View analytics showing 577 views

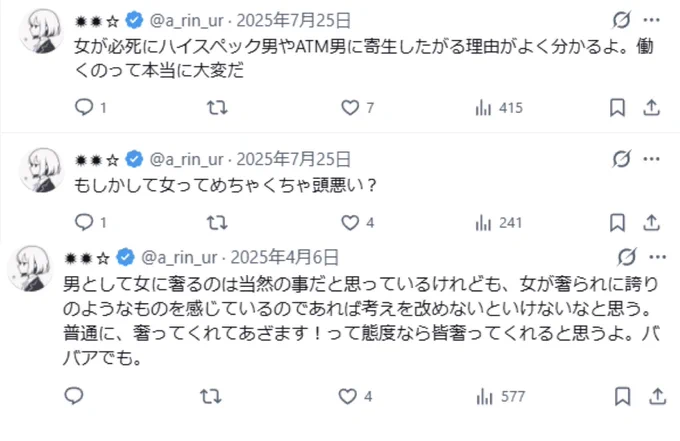(501, 396)
